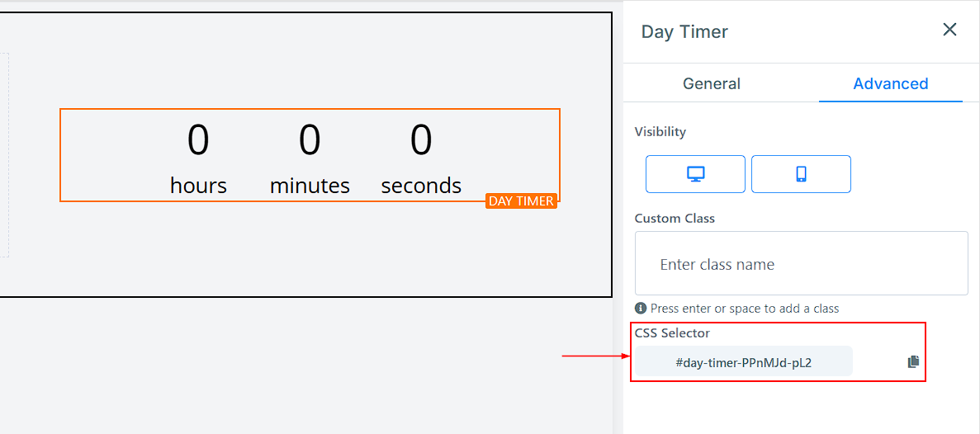
Task: Select the seconds digit in timer
Action: [421, 140]
